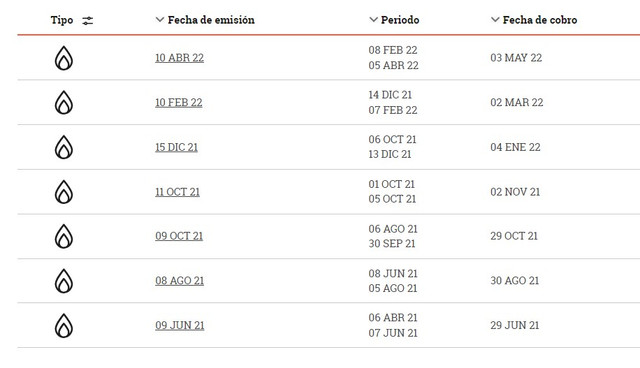Select the flame icon in 11 OCT 21 row
Viewport: 640px width, 368px height.
pyautogui.click(x=64, y=192)
